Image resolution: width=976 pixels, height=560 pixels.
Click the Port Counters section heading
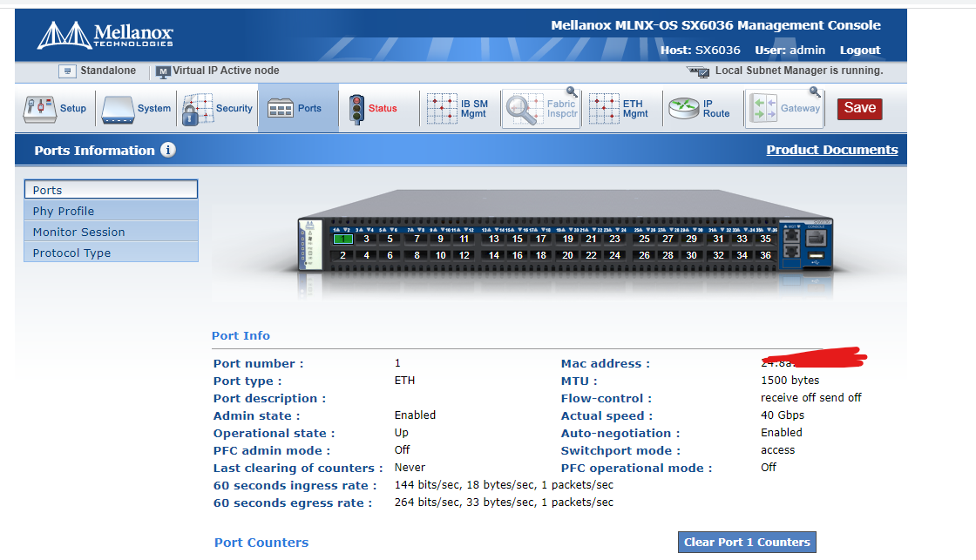[x=261, y=543]
